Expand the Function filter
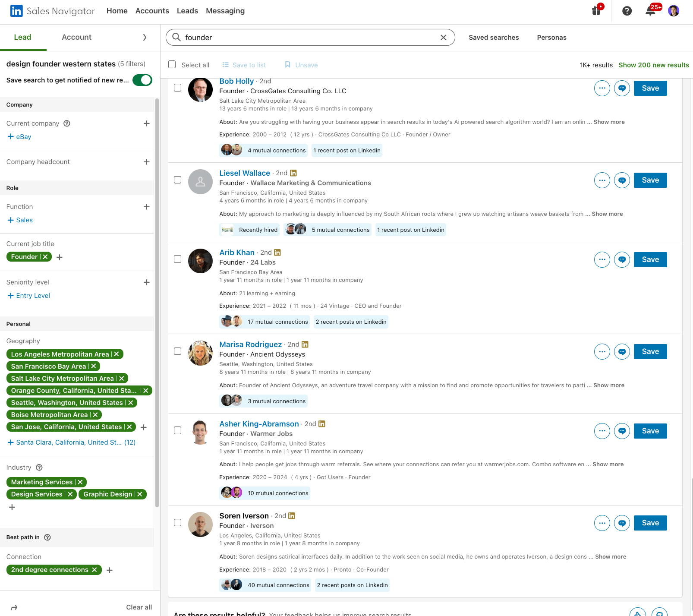The width and height of the screenshot is (693, 616). (x=147, y=207)
